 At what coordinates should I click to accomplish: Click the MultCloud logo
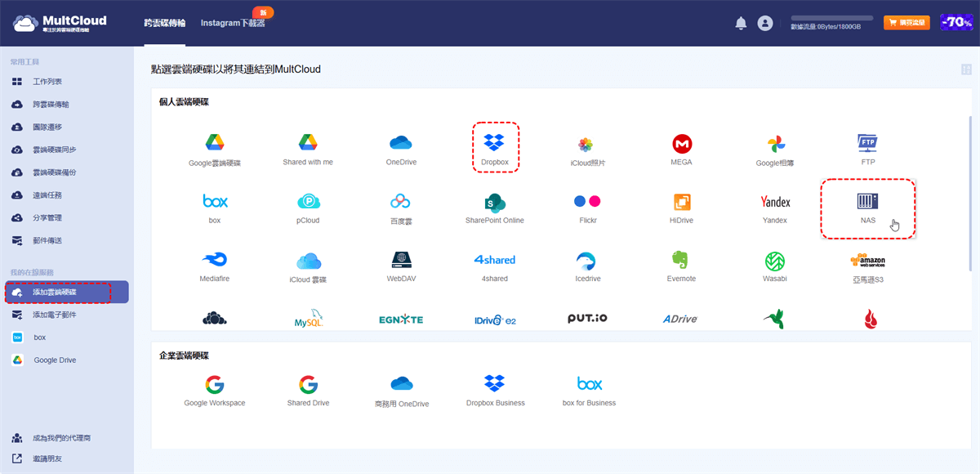[x=60, y=24]
